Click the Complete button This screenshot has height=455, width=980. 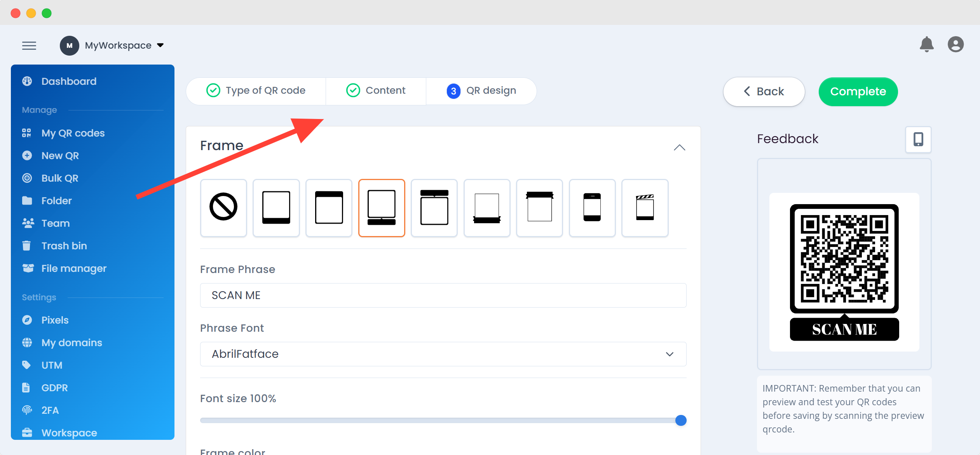(858, 91)
